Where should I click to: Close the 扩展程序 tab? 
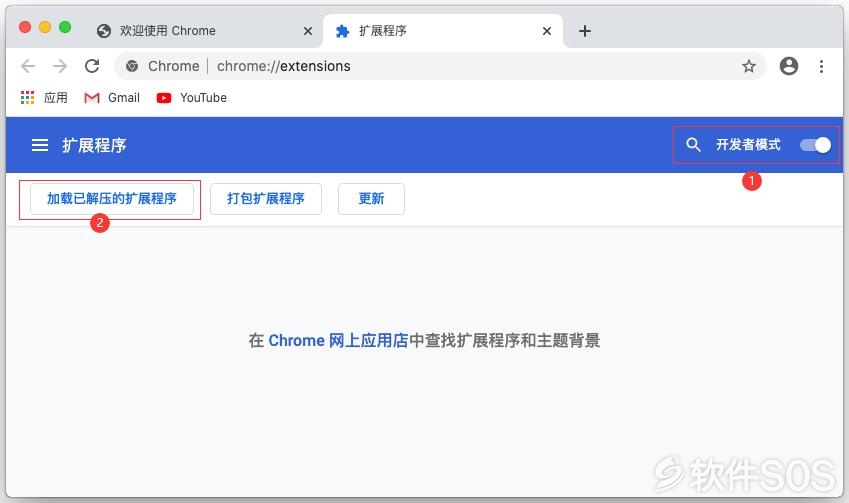pyautogui.click(x=547, y=31)
